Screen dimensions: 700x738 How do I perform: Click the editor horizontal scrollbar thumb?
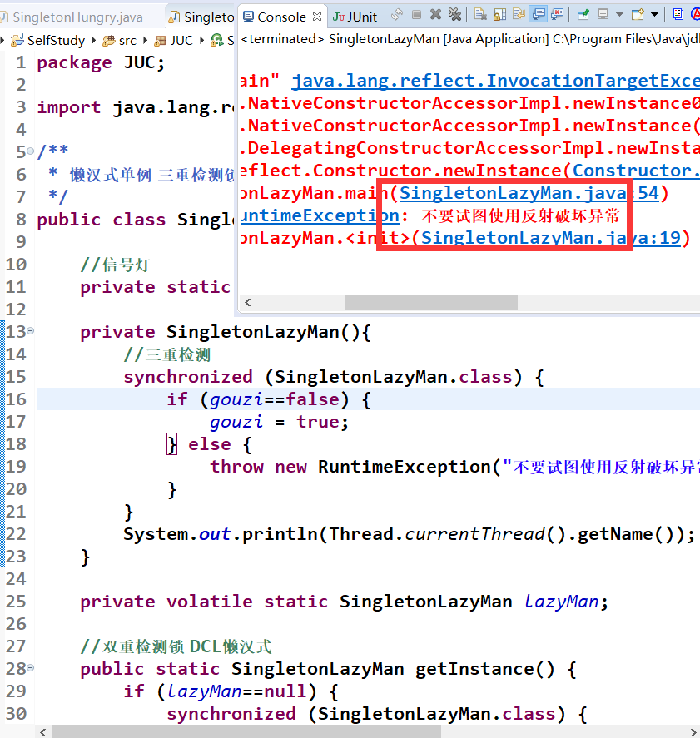(x=246, y=732)
